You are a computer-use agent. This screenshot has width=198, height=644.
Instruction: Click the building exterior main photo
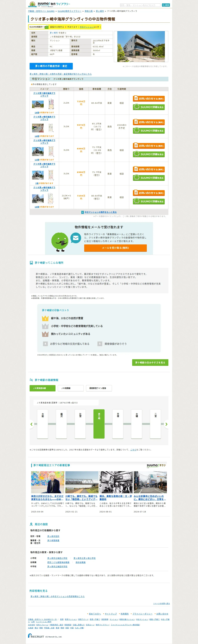(x=141, y=47)
